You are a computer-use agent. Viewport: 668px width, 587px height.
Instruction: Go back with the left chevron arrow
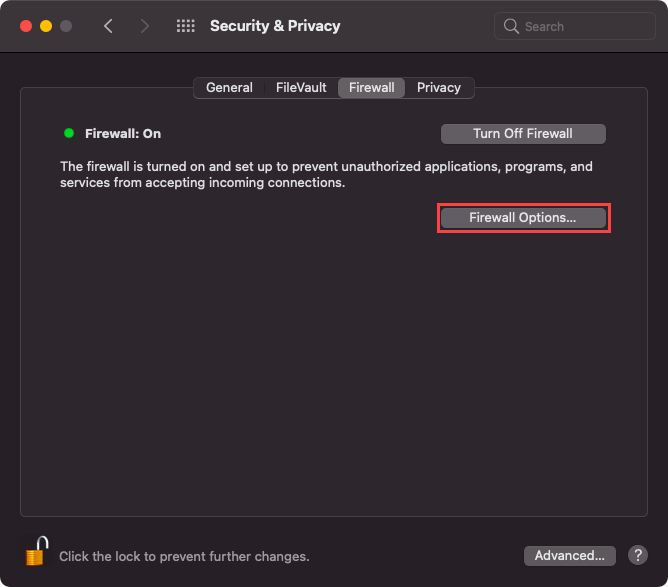pos(108,26)
